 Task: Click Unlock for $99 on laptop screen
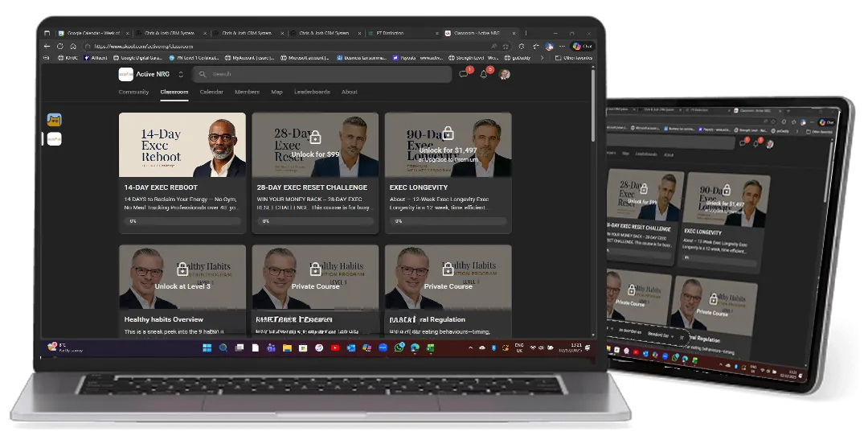click(x=316, y=154)
